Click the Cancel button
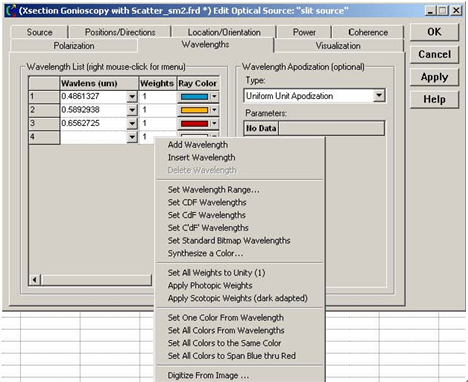The width and height of the screenshot is (468, 382). pyautogui.click(x=434, y=54)
